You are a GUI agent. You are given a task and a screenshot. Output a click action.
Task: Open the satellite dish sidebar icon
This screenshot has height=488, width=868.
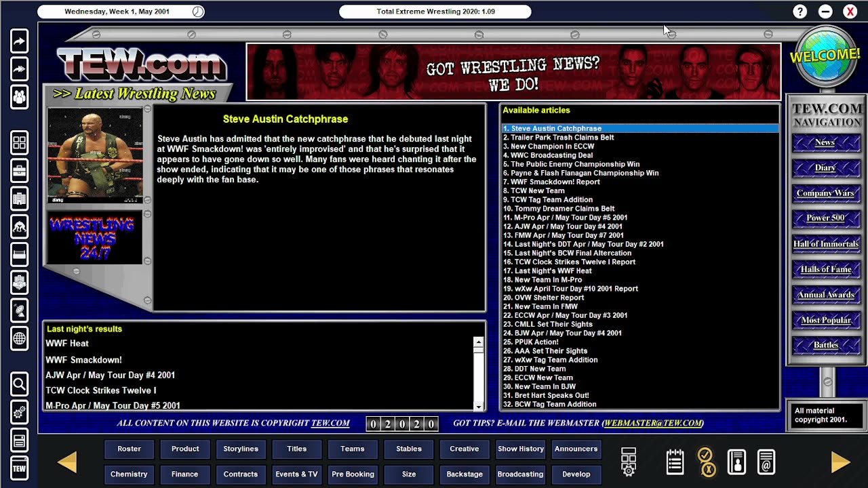pos(19,310)
